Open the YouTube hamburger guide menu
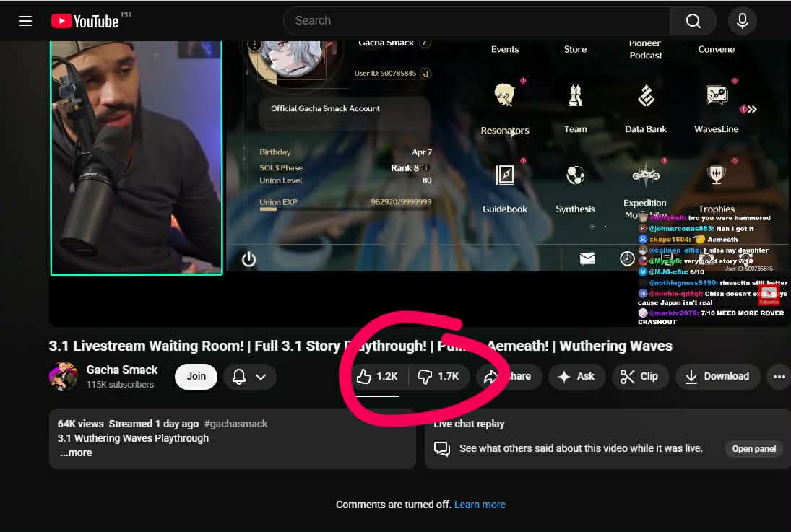The height and width of the screenshot is (532, 791). pyautogui.click(x=25, y=21)
